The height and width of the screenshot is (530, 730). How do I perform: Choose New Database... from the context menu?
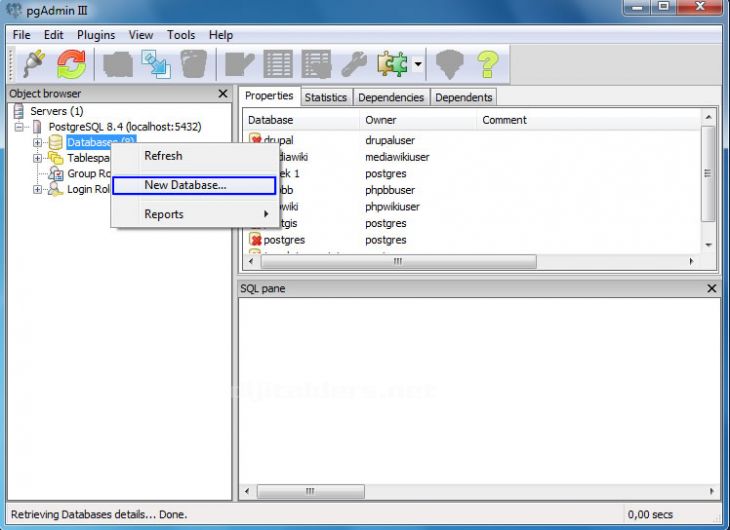tap(194, 185)
